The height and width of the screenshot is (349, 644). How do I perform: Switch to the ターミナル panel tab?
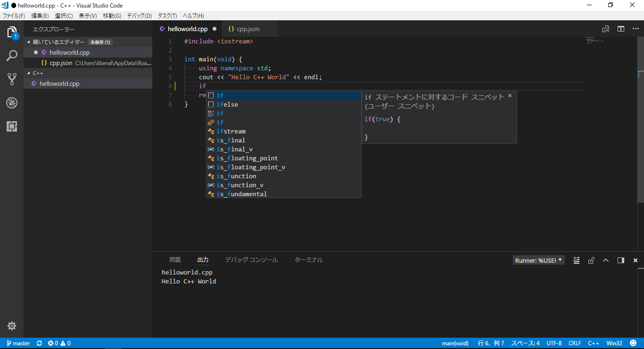[x=309, y=260]
